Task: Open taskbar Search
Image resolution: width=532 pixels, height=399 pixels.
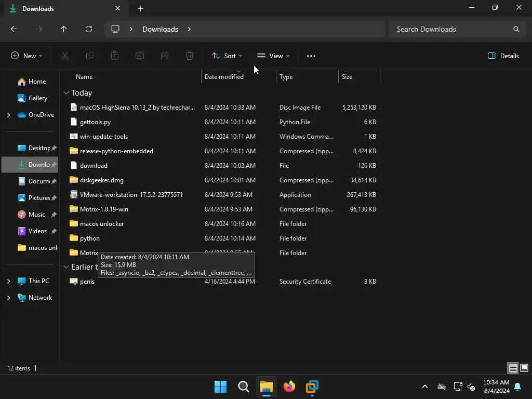Action: point(243,387)
